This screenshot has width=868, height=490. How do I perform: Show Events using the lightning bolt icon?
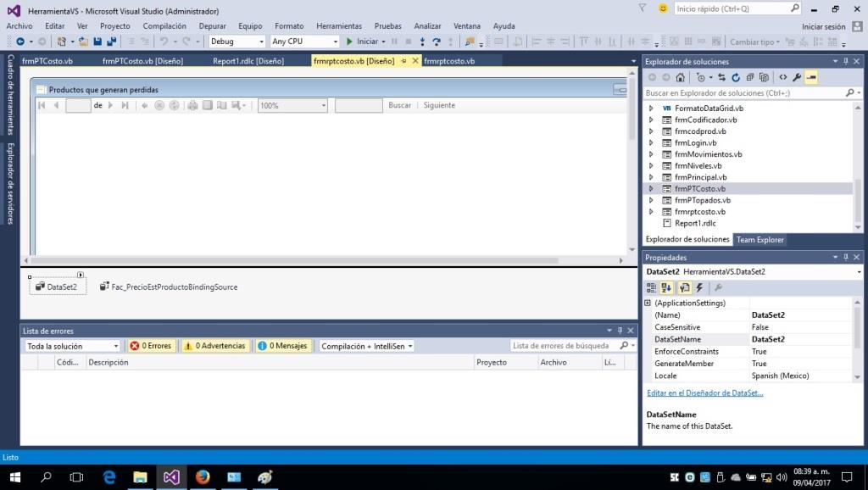tap(699, 288)
